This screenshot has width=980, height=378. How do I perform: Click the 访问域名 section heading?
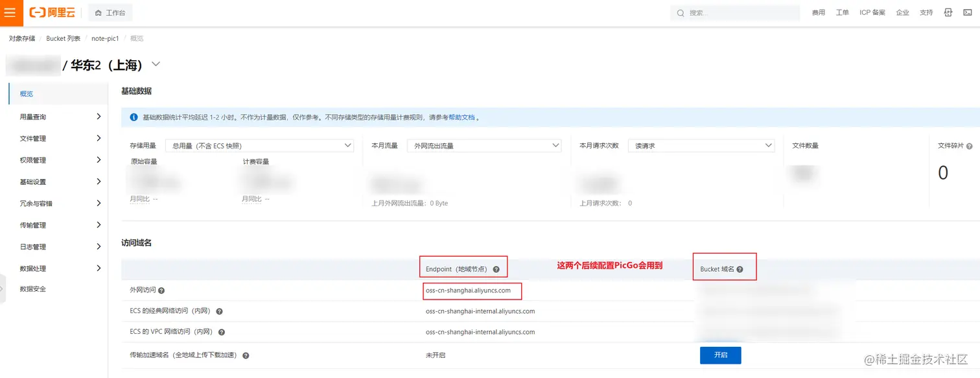(136, 242)
